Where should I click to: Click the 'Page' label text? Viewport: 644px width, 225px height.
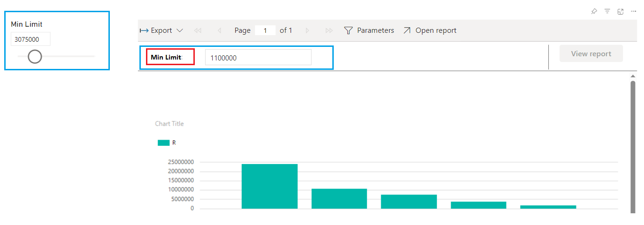[243, 30]
